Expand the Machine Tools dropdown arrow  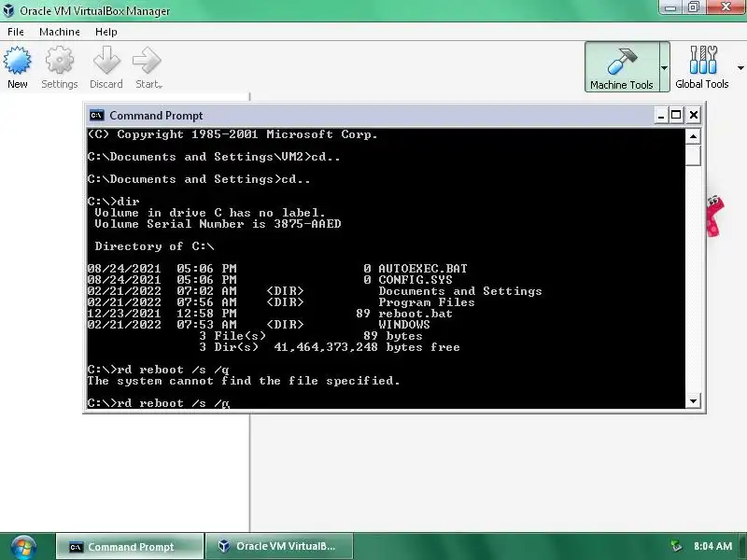[665, 67]
